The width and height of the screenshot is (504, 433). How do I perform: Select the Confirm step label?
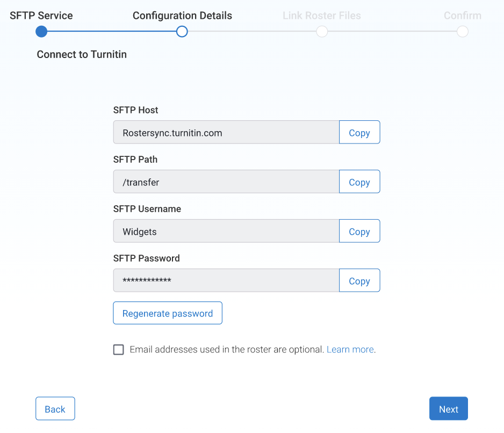(463, 16)
